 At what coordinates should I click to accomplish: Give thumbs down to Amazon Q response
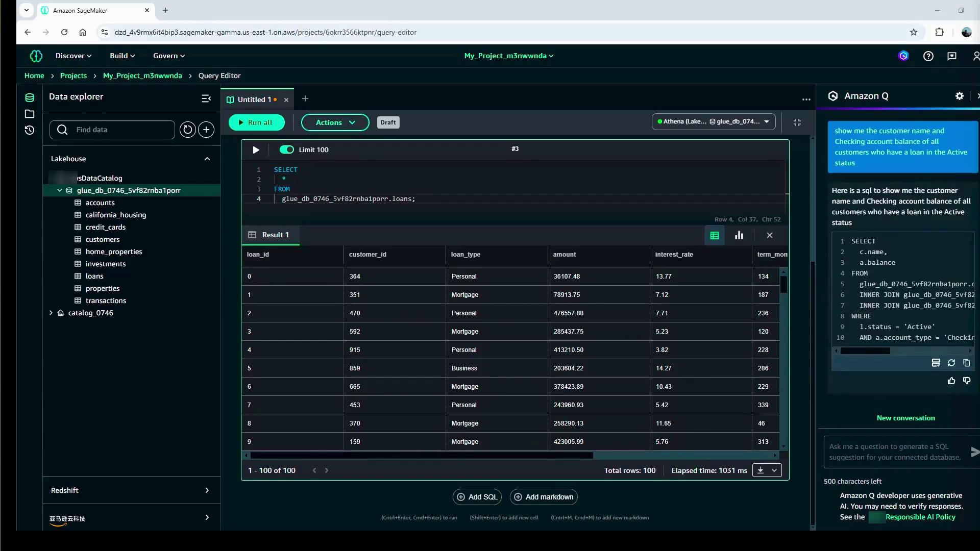coord(967,381)
